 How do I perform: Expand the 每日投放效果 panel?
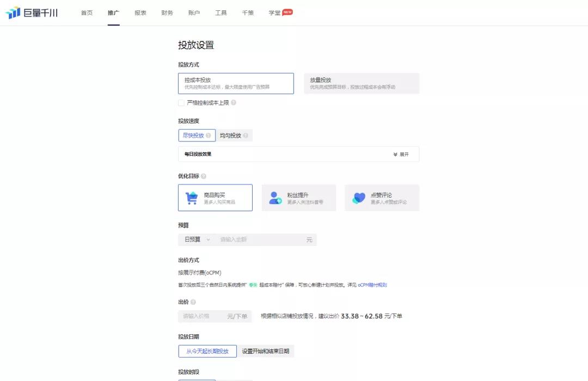(x=401, y=154)
